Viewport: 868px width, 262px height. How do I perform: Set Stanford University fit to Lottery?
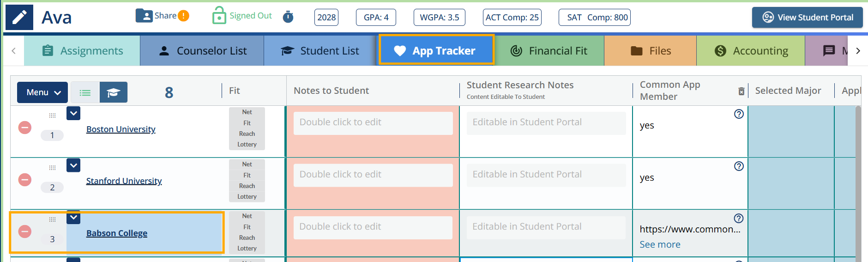pyautogui.click(x=247, y=197)
